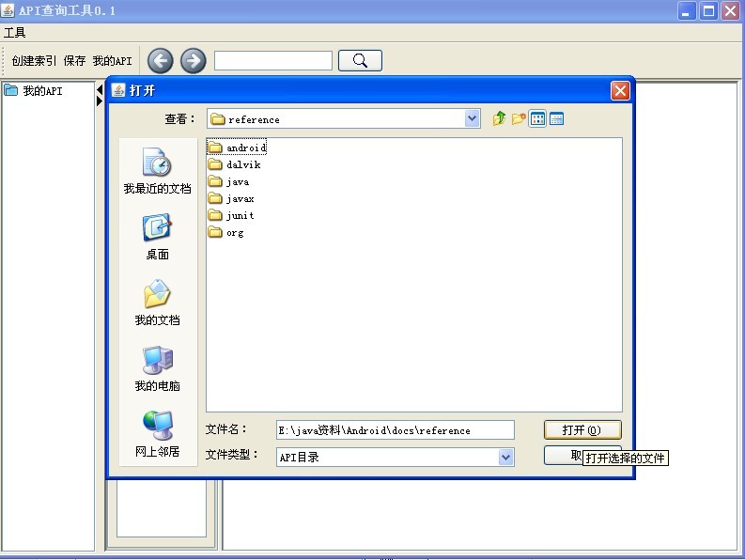The image size is (745, 560).
Task: Select the javax folder
Action: [x=231, y=198]
